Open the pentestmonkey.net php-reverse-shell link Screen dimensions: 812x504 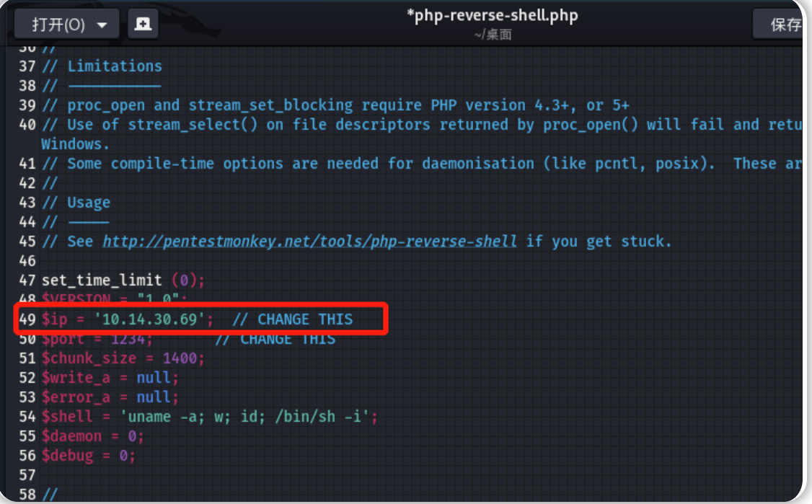309,242
